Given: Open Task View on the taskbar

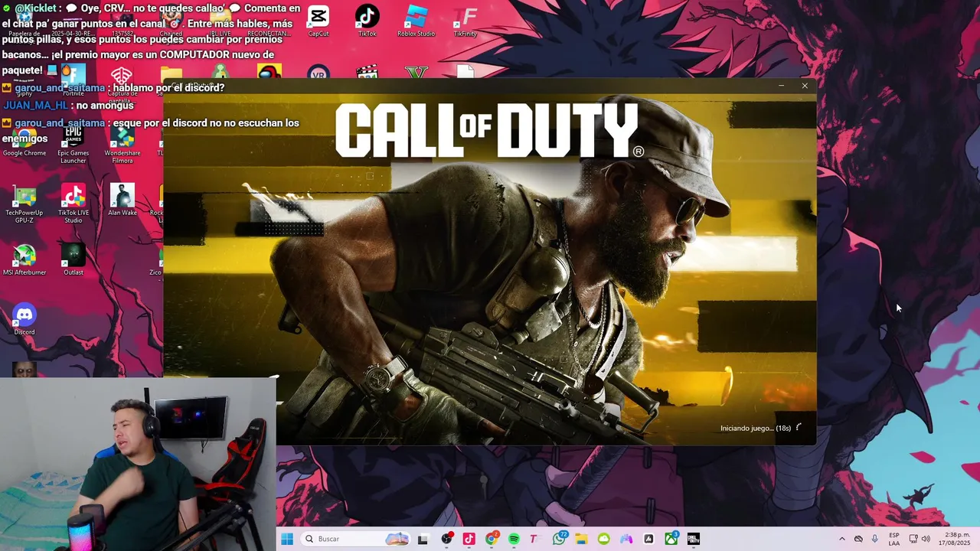Looking at the screenshot, I should pyautogui.click(x=423, y=539).
